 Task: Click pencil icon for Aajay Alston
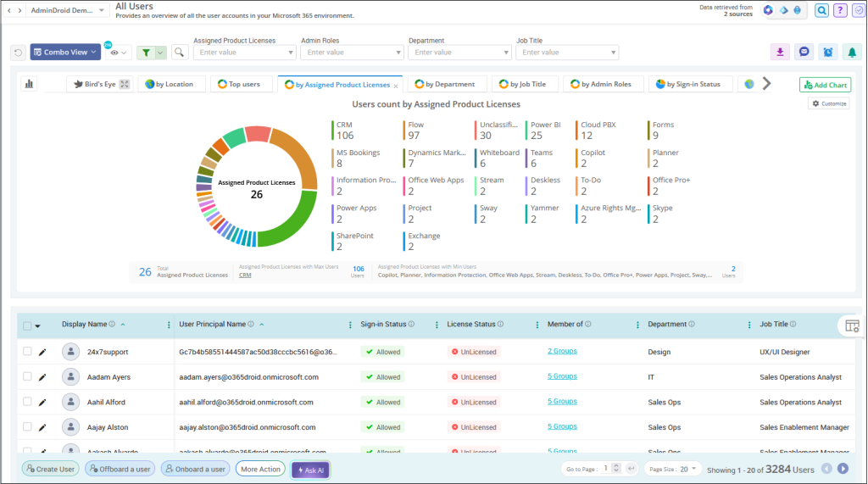pos(42,427)
